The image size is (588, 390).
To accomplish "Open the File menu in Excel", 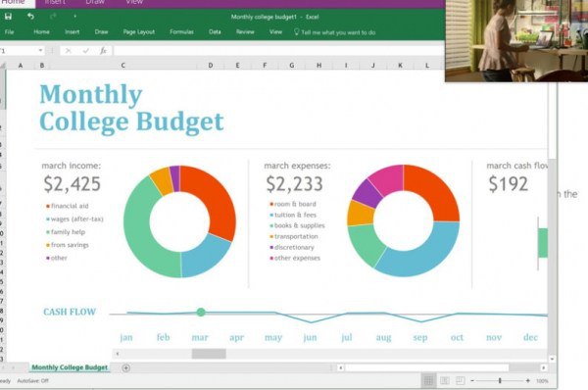I will pos(10,32).
